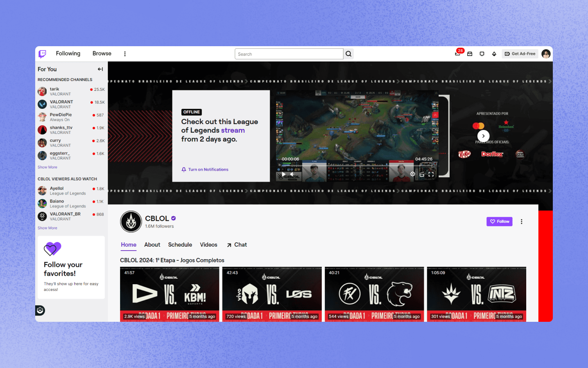The width and height of the screenshot is (588, 368).
Task: Click the Dolce Gusto sponsor logo
Action: (520, 154)
